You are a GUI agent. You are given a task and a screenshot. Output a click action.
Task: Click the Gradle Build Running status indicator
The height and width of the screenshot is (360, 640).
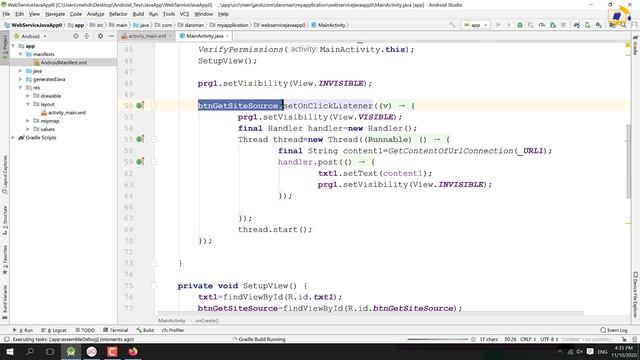pyautogui.click(x=259, y=339)
